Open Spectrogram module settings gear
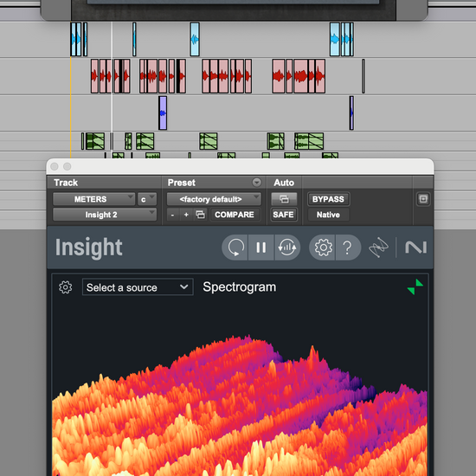Image resolution: width=476 pixels, height=476 pixels. tap(65, 287)
